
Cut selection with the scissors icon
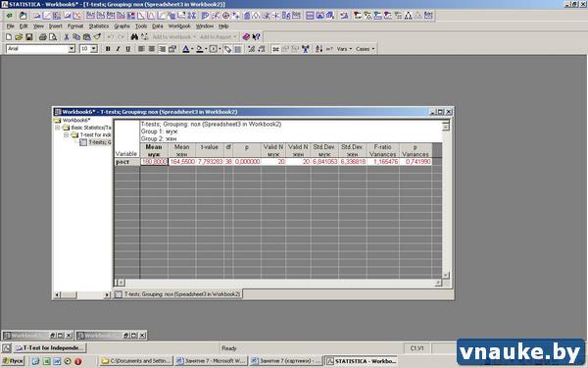(x=67, y=37)
